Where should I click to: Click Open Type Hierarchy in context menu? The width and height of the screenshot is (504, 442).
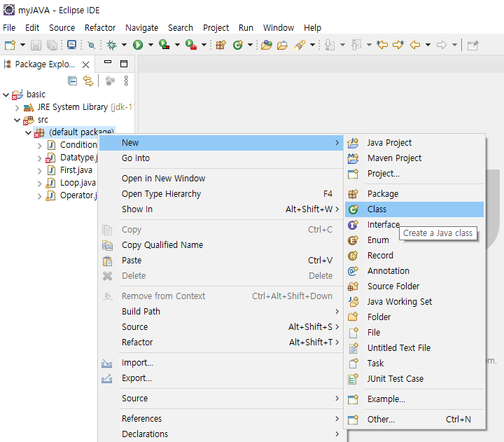pos(221,193)
